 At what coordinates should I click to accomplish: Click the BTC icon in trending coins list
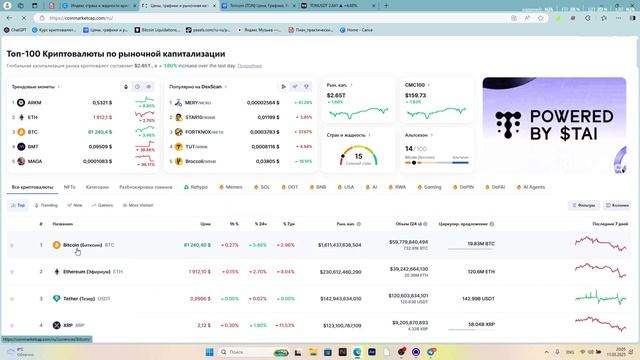[21, 132]
